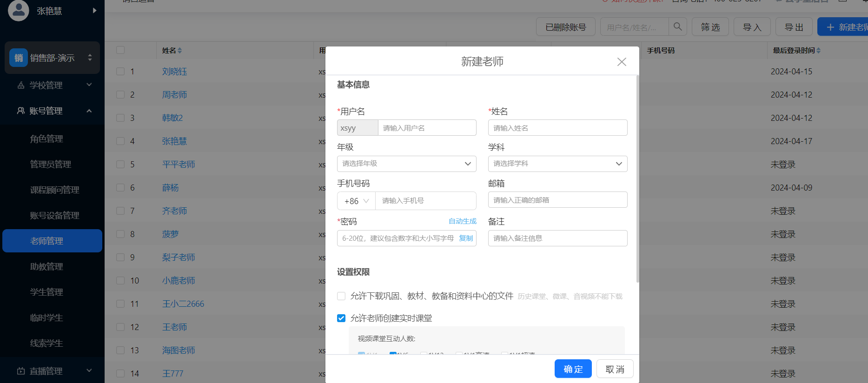The width and height of the screenshot is (868, 383).
Task: Expand the 学校管理 sidebar menu
Action: [52, 85]
